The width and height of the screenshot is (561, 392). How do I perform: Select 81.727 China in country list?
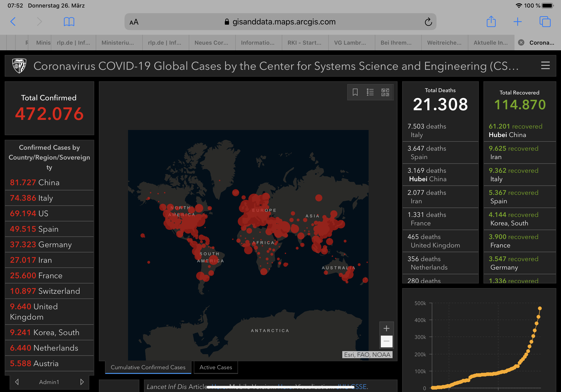click(x=49, y=182)
